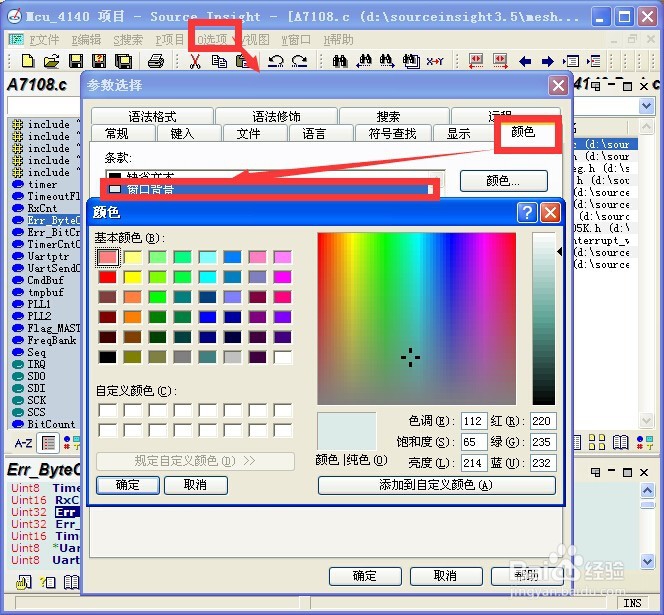Click the Search Backward binoculars icon

[x=364, y=61]
